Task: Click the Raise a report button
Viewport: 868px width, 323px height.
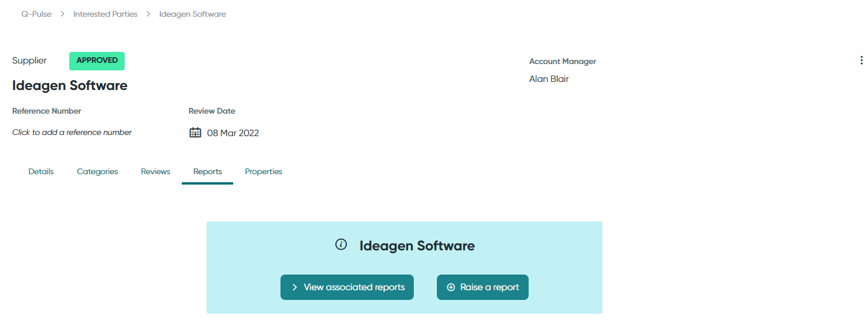Action: (x=482, y=287)
